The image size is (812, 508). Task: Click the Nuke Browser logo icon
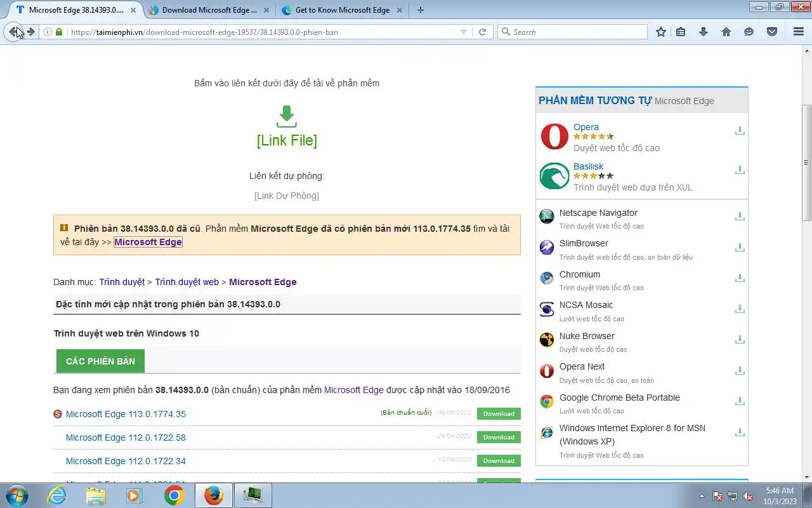(x=547, y=340)
